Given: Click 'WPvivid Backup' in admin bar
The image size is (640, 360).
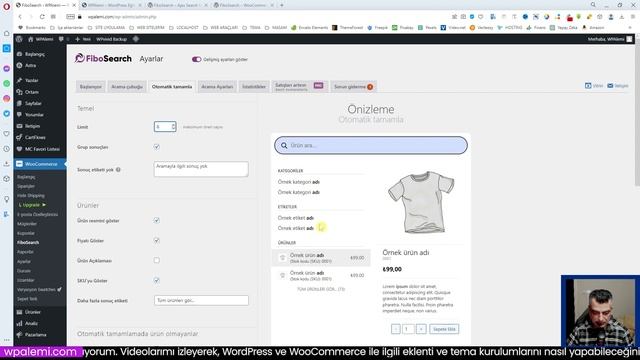Looking at the screenshot, I should pos(111,39).
